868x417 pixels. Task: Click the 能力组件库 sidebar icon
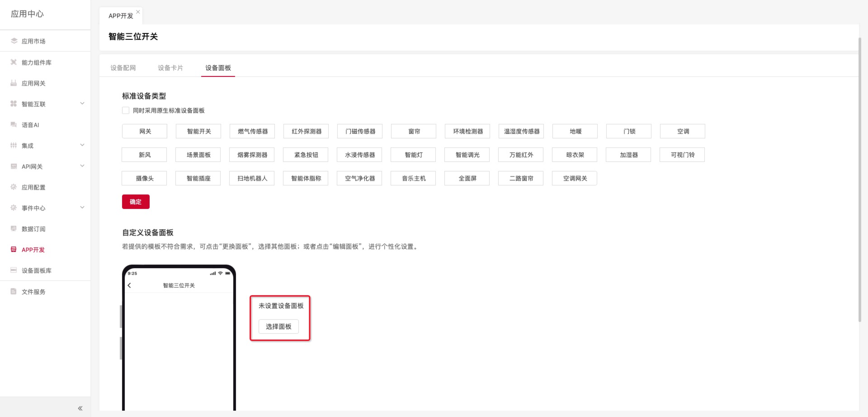14,62
